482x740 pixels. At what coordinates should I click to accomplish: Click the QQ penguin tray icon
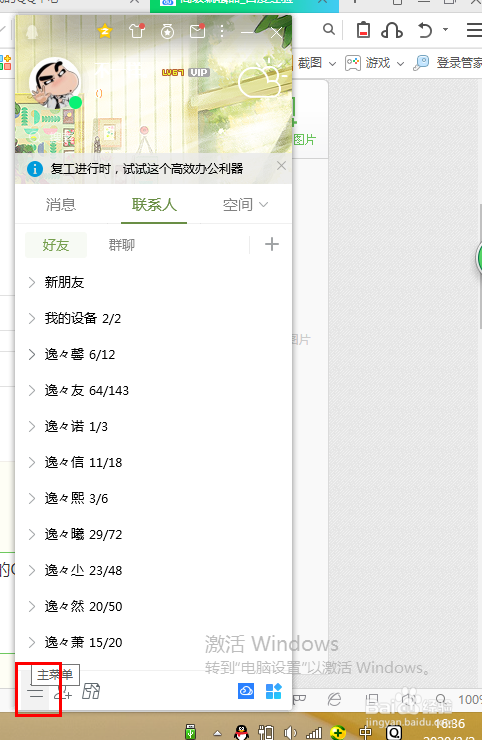[242, 732]
